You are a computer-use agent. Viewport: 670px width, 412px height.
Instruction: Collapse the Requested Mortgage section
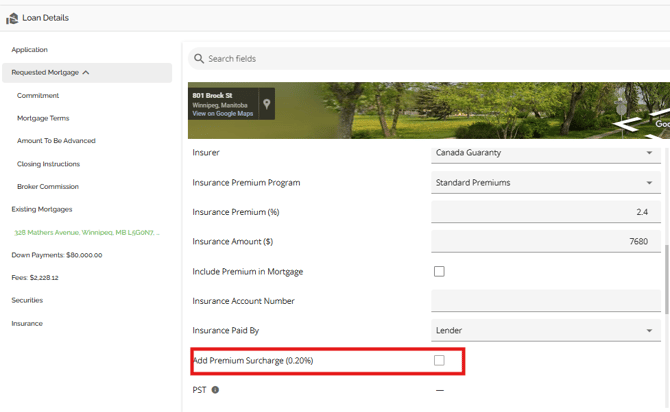click(x=86, y=73)
